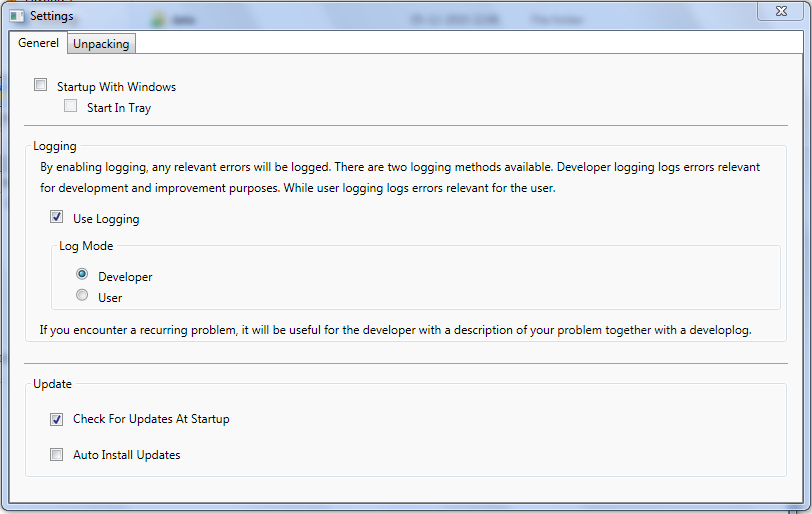Click the "Startup With Windows" label text
This screenshot has height=514, width=812.
tap(116, 87)
